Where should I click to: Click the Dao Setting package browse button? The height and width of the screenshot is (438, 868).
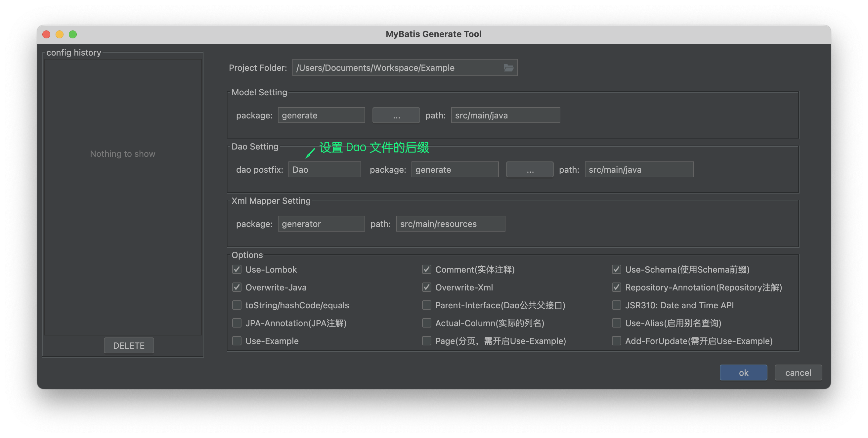click(x=529, y=170)
